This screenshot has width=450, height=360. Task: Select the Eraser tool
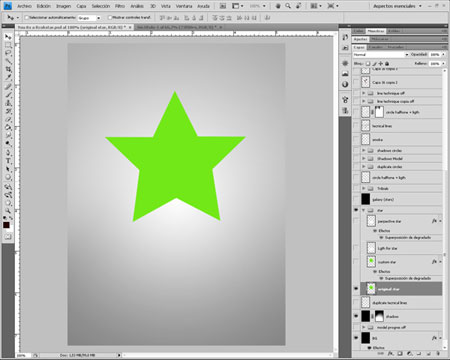pos(8,119)
